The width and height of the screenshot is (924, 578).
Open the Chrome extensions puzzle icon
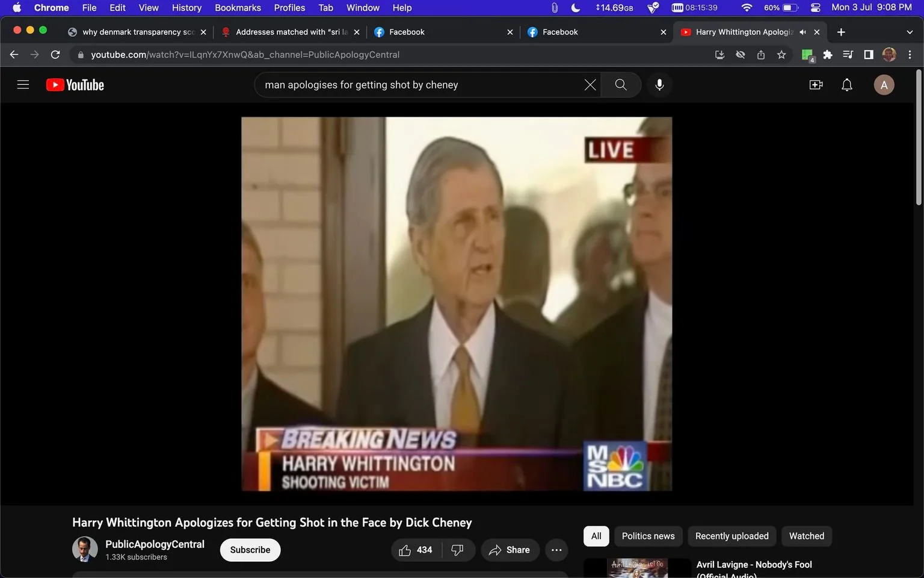[x=828, y=54]
